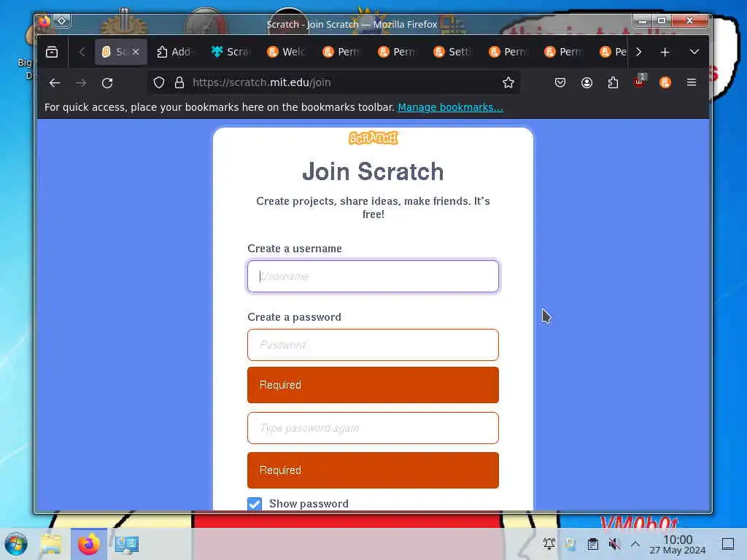Open the system settings taskbar icon
Viewport: 747px width, 560px height.
127,544
